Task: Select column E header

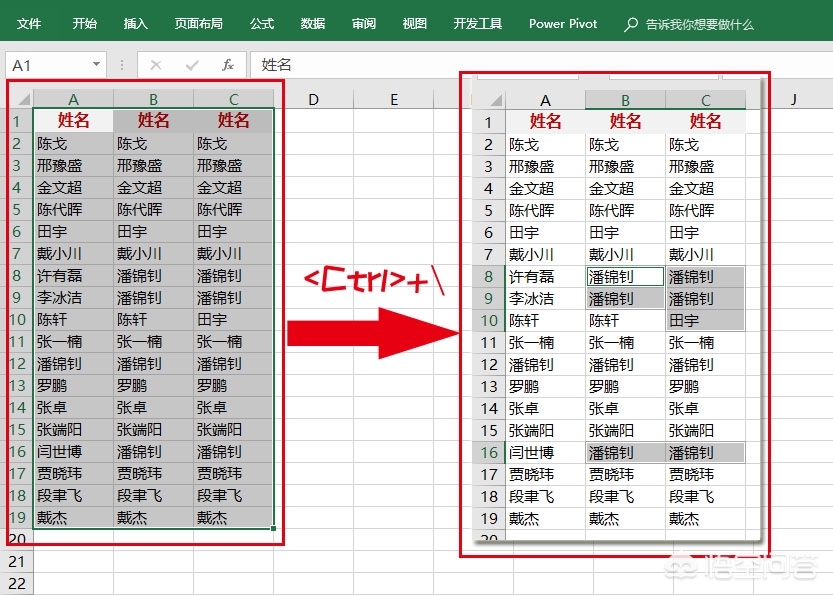Action: (x=394, y=99)
